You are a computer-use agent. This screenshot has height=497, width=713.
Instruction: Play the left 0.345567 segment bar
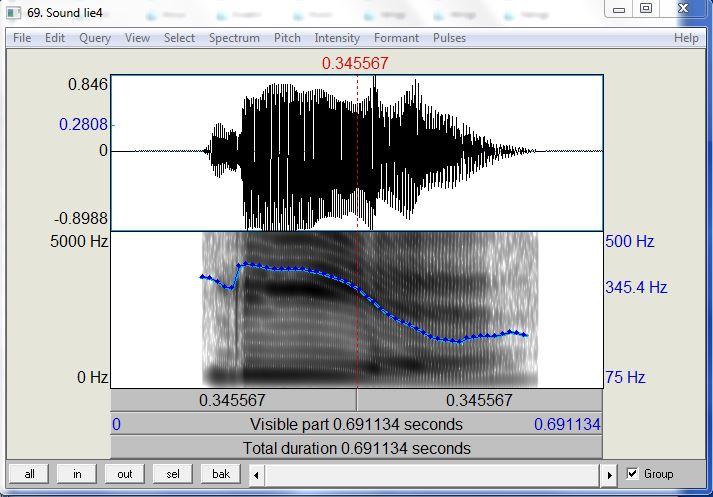tap(233, 400)
